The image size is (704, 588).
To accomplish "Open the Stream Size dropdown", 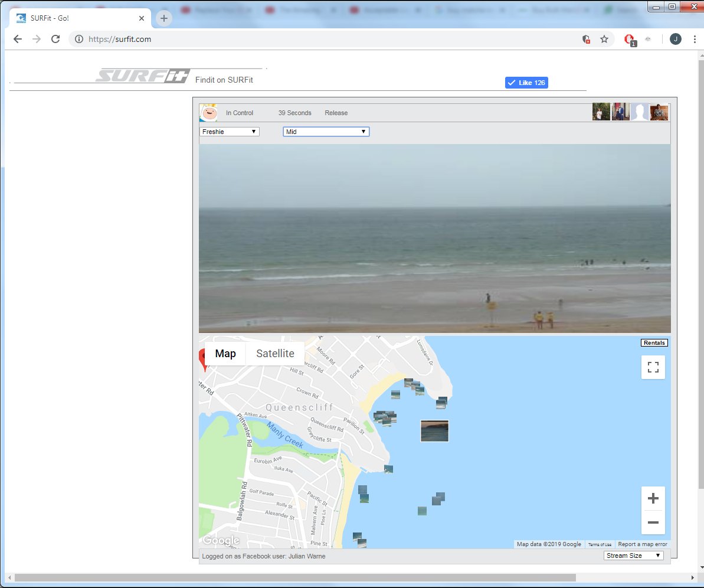I will coord(633,556).
